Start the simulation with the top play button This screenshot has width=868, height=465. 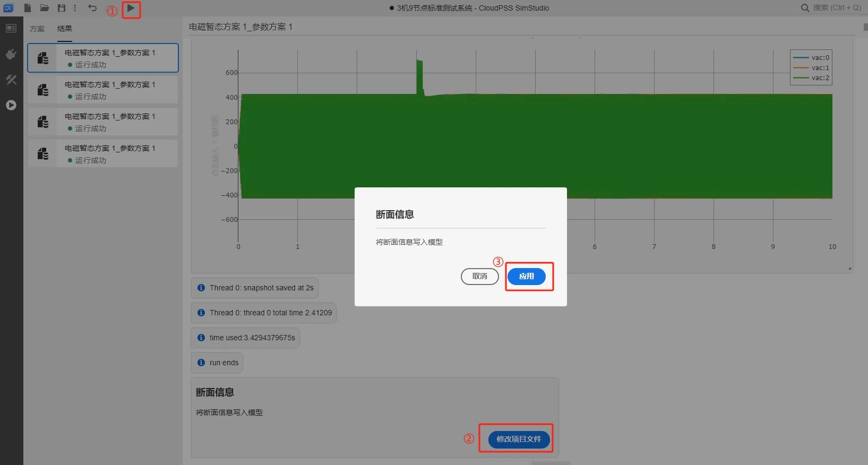pos(131,8)
